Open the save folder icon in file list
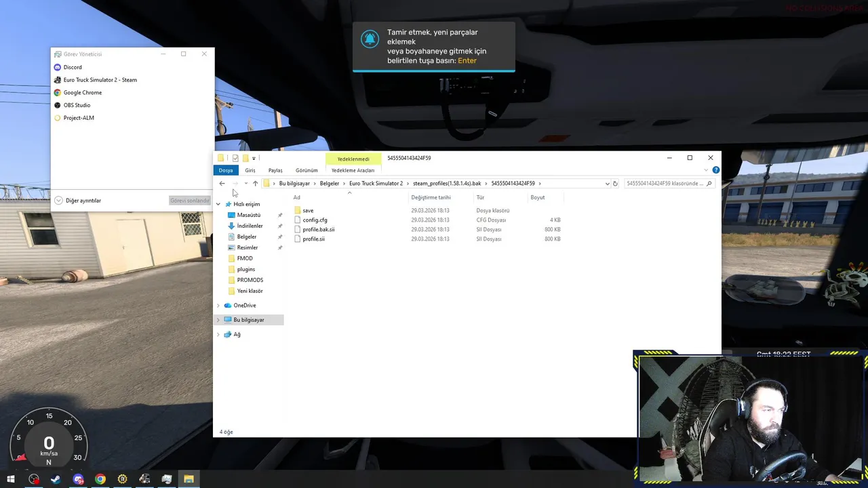868x488 pixels. click(298, 210)
